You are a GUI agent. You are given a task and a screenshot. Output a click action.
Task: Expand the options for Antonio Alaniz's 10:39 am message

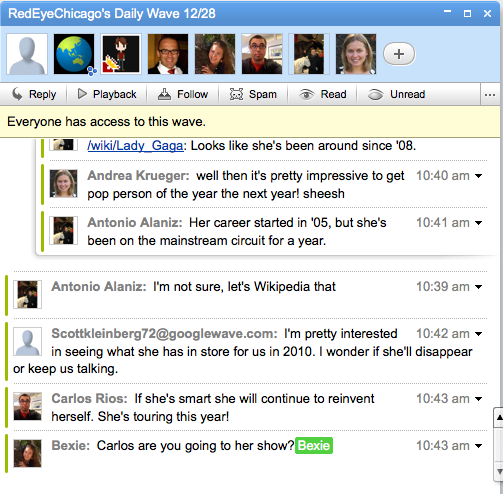(479, 287)
